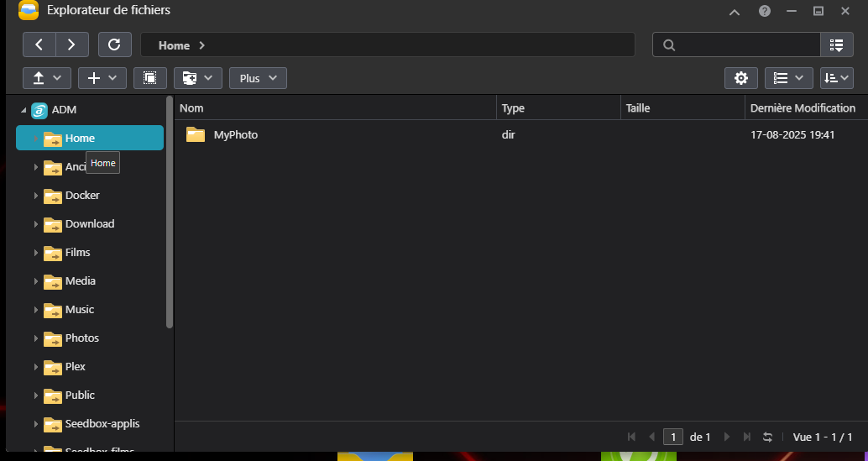Change the list view mode dropdown
Screen dimensions: 868x461
pyautogui.click(x=789, y=78)
